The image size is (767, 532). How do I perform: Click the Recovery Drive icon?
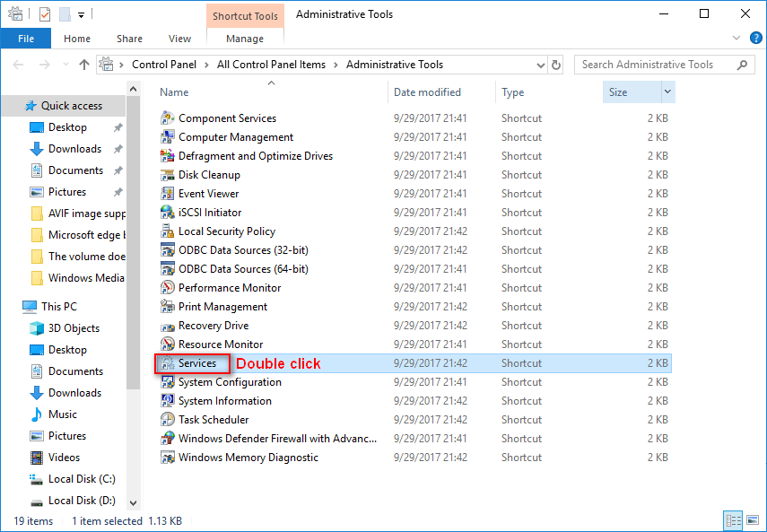pyautogui.click(x=167, y=326)
